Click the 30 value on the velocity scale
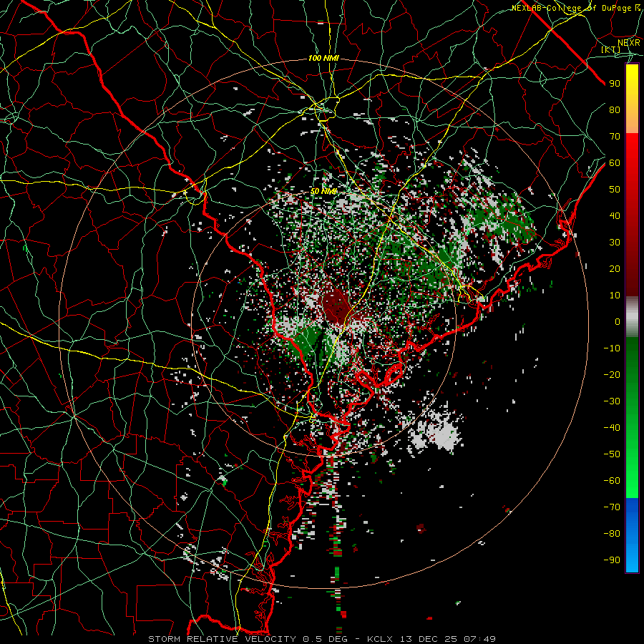Image resolution: width=644 pixels, height=644 pixels. [x=615, y=243]
